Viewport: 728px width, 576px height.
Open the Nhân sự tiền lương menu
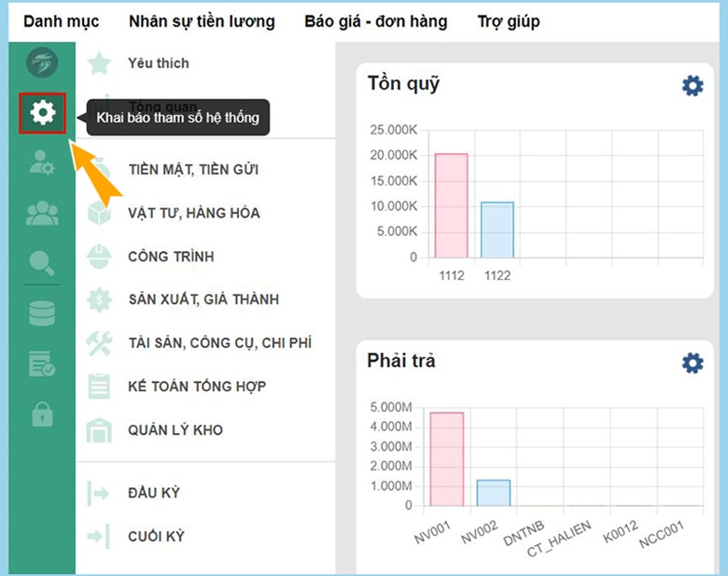click(202, 21)
